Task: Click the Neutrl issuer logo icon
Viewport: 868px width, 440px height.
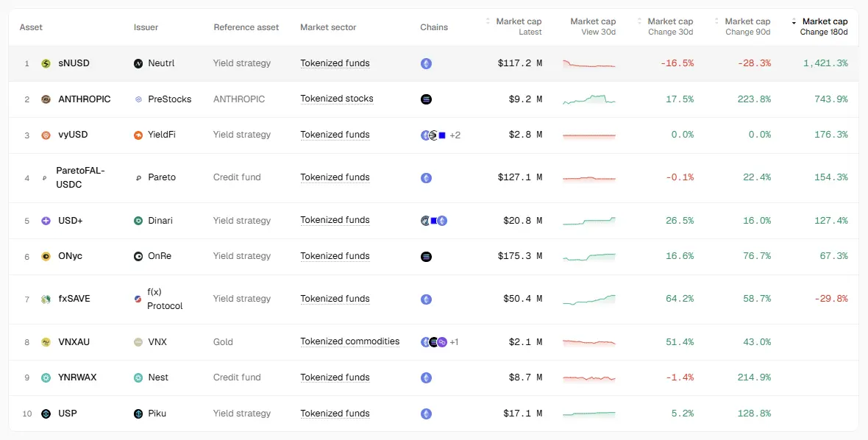Action: [x=138, y=64]
